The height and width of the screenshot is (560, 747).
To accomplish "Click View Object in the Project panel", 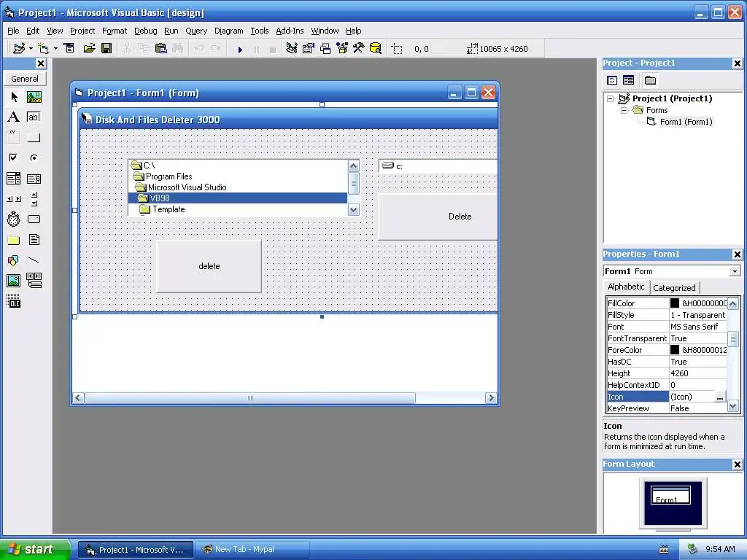I will (628, 80).
